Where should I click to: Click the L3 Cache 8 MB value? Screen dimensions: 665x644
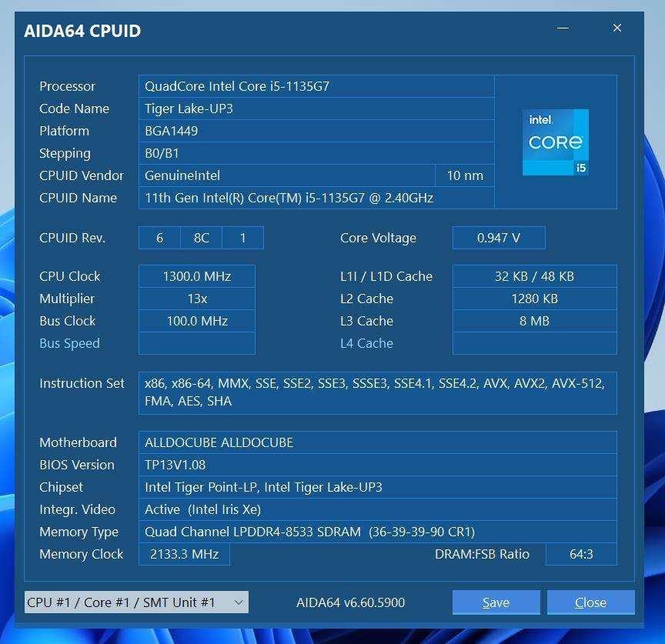click(x=534, y=321)
